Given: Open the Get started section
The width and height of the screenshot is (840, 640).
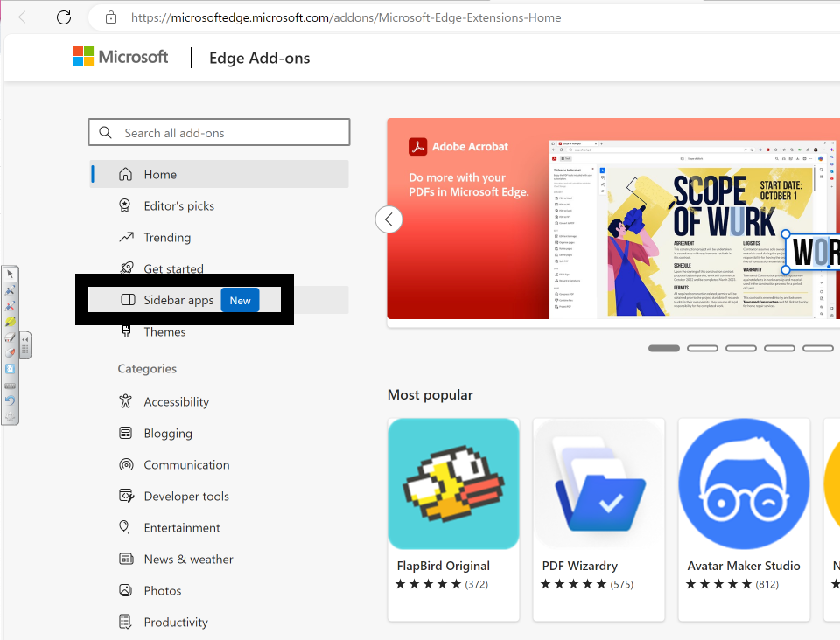Looking at the screenshot, I should click(173, 268).
